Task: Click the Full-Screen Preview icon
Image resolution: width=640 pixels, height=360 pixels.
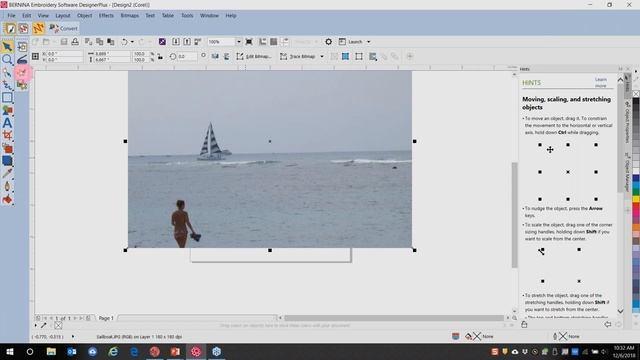Action: coord(249,42)
